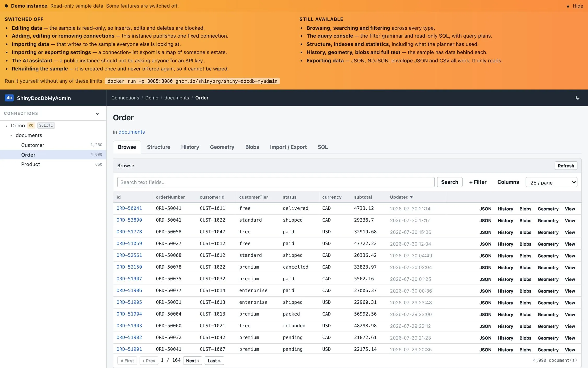The width and height of the screenshot is (588, 368).
Task: Click the 'cancelled' status cell
Action: point(296,267)
